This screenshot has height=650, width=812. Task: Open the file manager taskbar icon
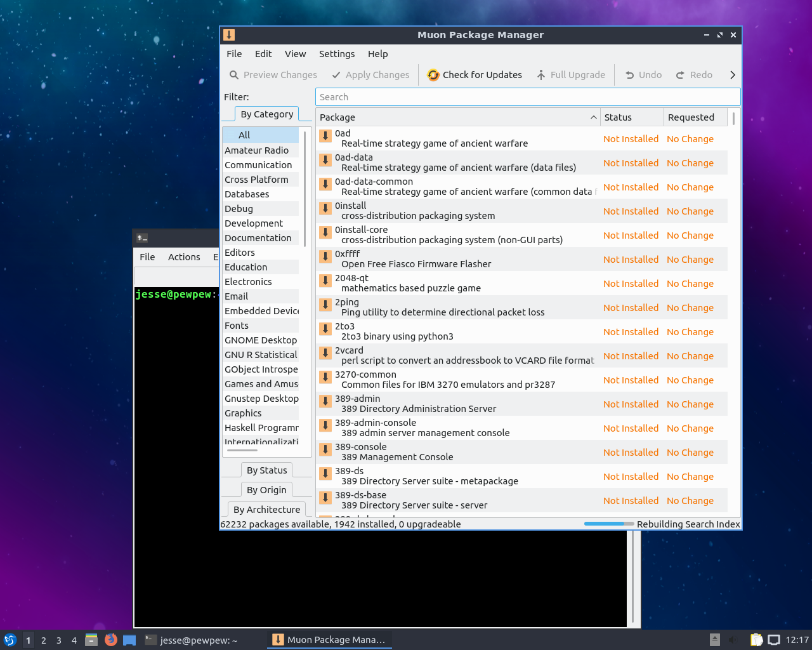click(91, 640)
